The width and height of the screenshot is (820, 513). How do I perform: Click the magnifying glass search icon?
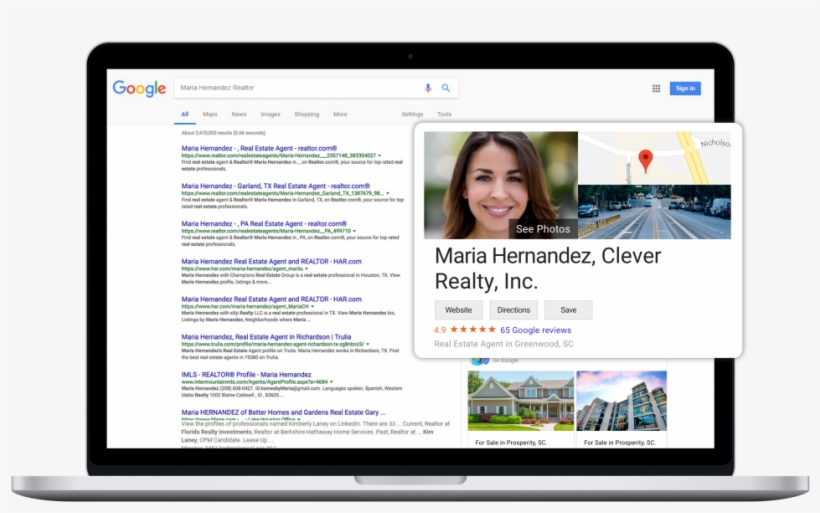(446, 88)
